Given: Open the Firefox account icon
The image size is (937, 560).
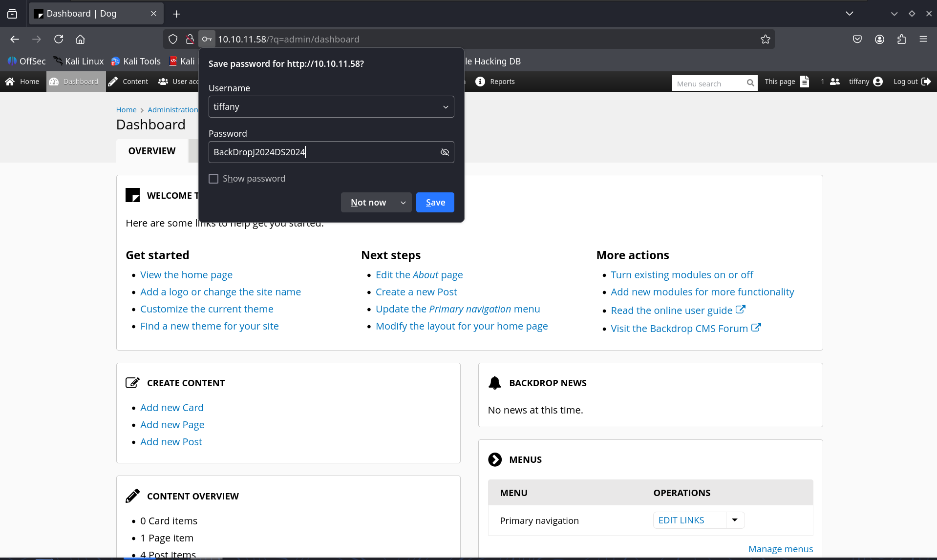Looking at the screenshot, I should coord(879,39).
